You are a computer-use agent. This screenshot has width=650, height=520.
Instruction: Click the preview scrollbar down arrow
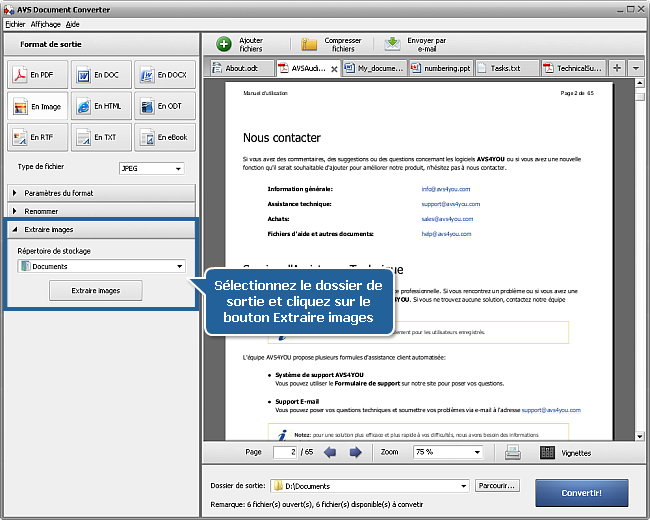[x=640, y=436]
